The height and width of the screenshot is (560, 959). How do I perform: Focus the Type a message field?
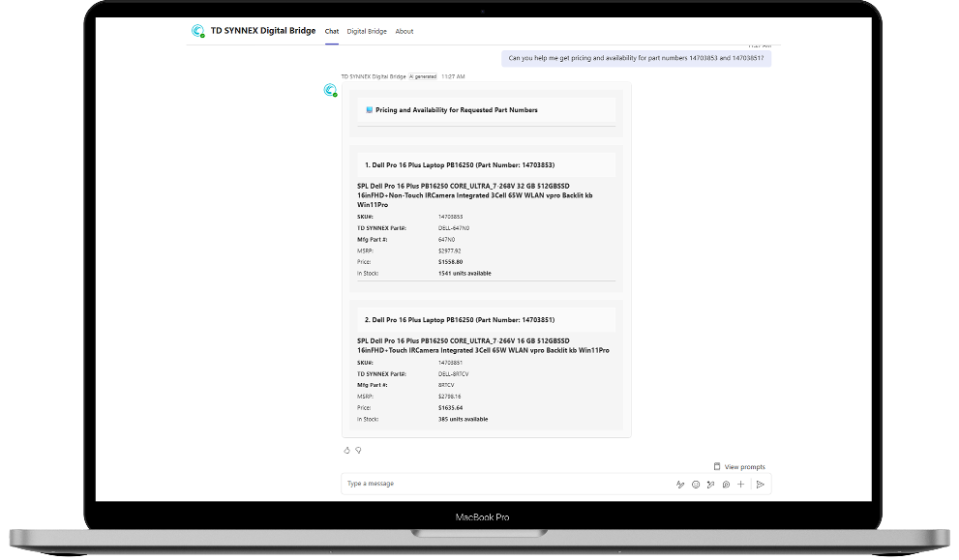(x=503, y=484)
